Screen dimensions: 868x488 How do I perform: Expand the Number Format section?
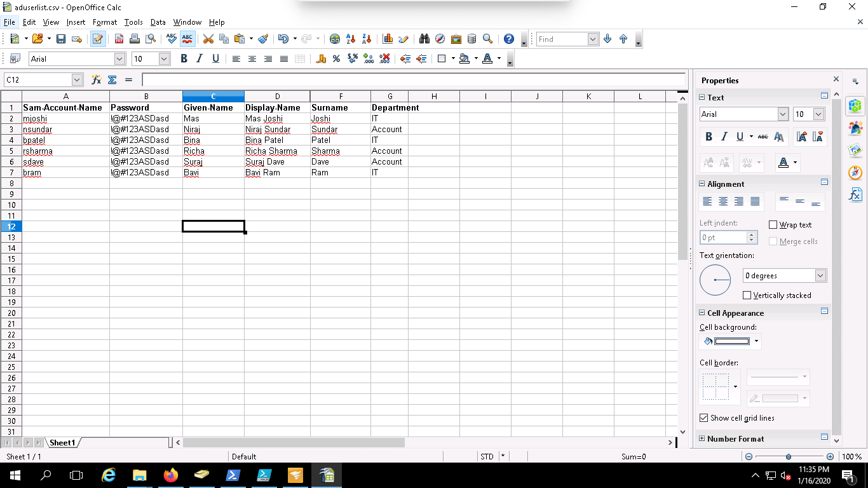click(702, 438)
